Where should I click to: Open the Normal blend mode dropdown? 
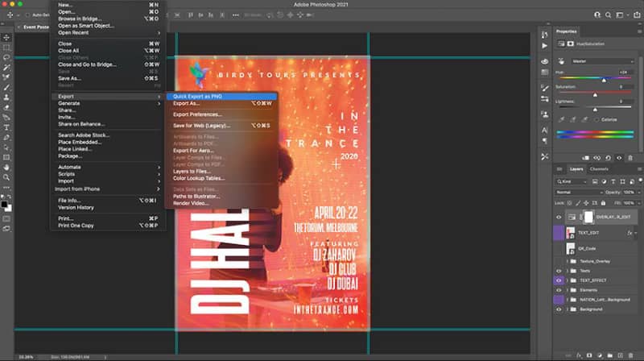click(x=579, y=192)
